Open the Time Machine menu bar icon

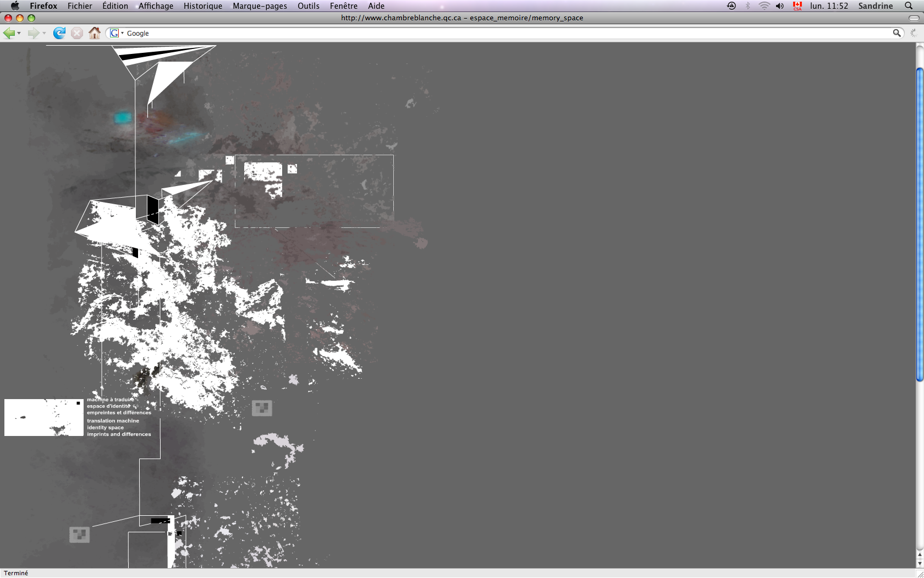(732, 6)
